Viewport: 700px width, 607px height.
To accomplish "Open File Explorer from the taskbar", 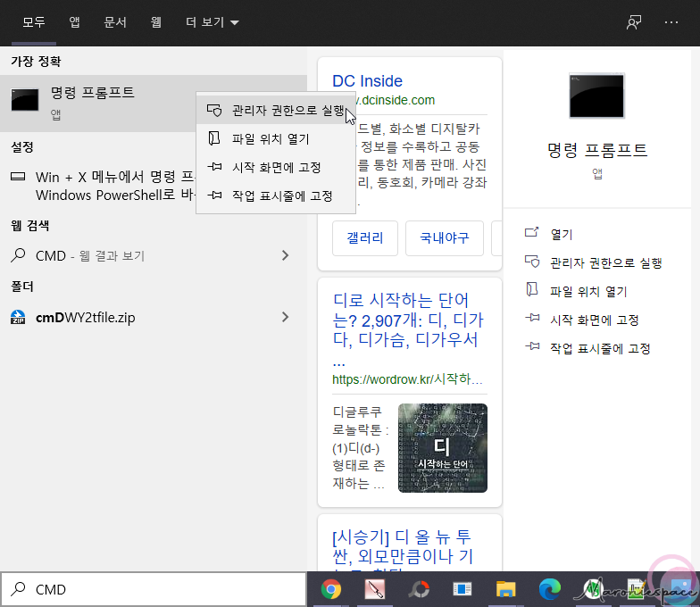I will [505, 589].
